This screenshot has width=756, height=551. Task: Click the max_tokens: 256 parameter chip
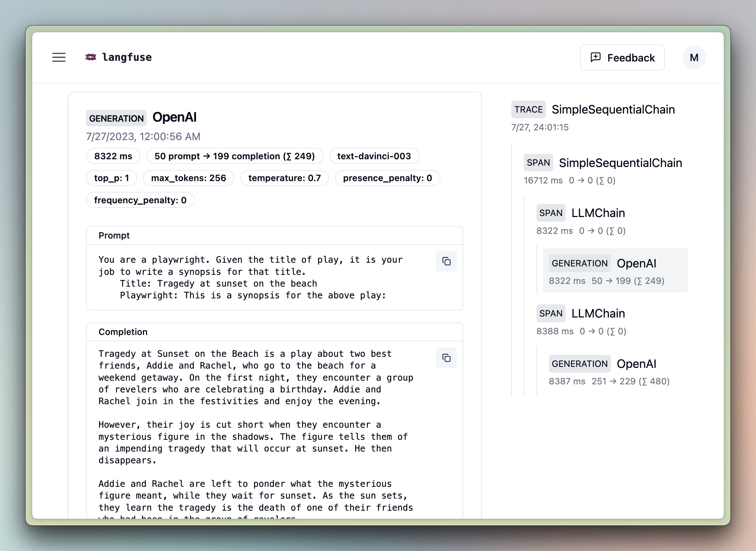pyautogui.click(x=188, y=178)
